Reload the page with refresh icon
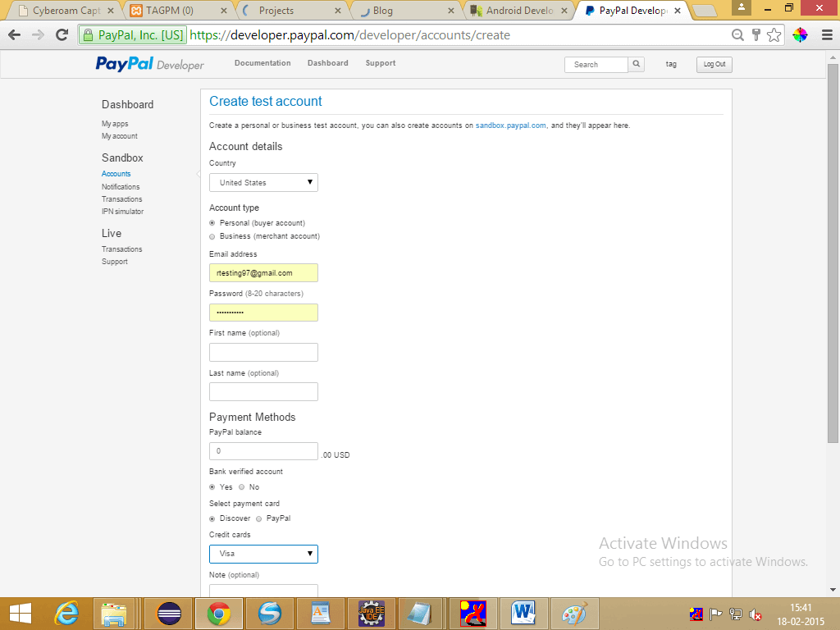The width and height of the screenshot is (840, 630). [x=62, y=35]
